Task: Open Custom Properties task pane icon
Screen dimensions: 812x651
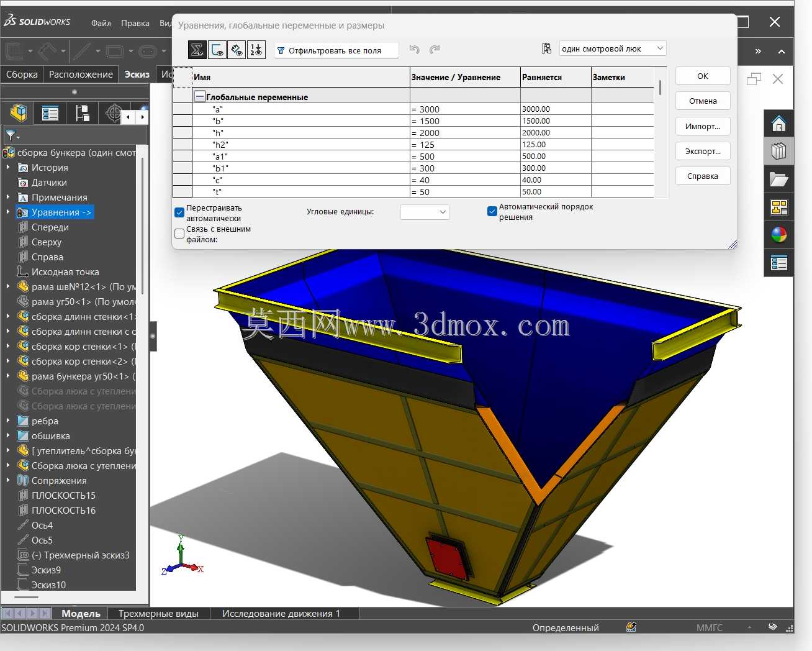Action: tap(778, 263)
